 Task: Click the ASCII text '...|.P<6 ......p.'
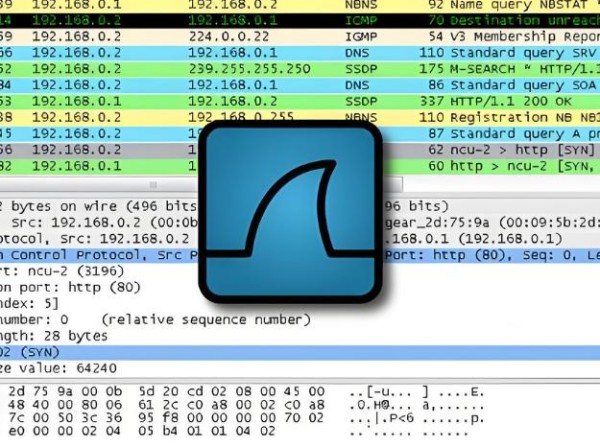[417, 418]
